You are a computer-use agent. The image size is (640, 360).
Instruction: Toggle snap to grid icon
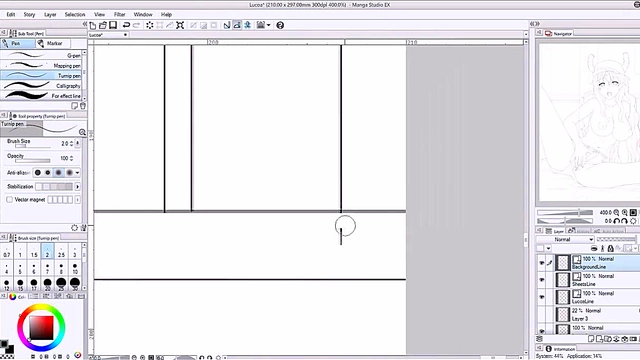click(x=247, y=25)
